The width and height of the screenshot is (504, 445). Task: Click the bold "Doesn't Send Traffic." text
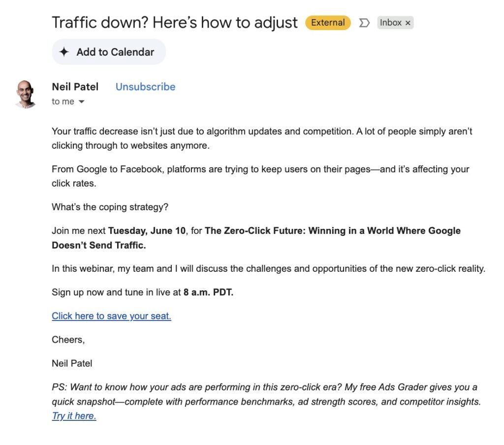pyautogui.click(x=99, y=245)
